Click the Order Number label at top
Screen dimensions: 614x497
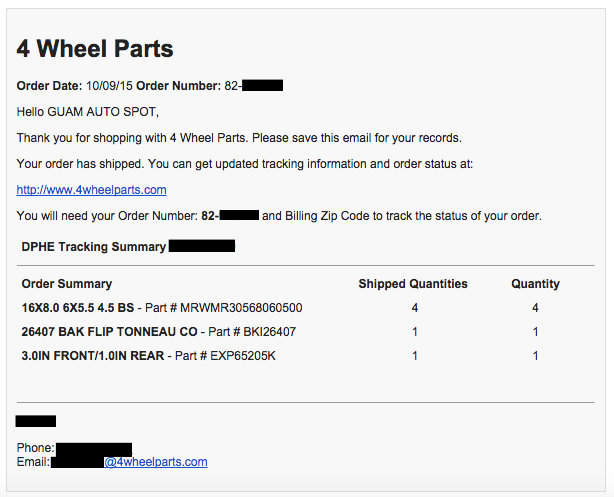point(179,86)
